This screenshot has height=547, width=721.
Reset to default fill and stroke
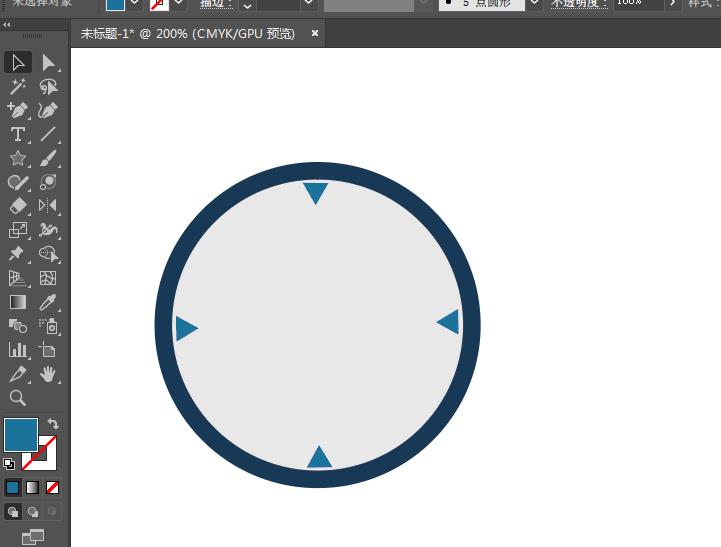(9, 464)
